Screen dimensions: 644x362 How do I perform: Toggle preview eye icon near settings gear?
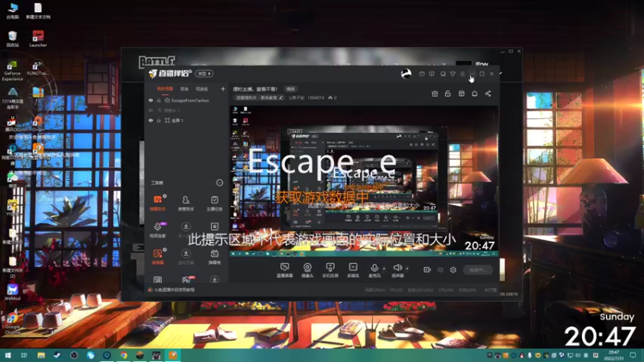point(440,269)
